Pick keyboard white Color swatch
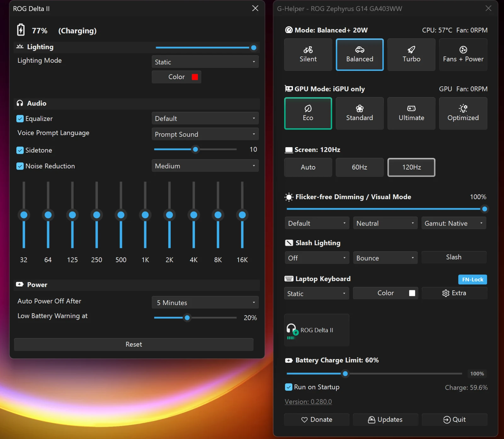Image resolution: width=504 pixels, height=439 pixels. tap(412, 293)
